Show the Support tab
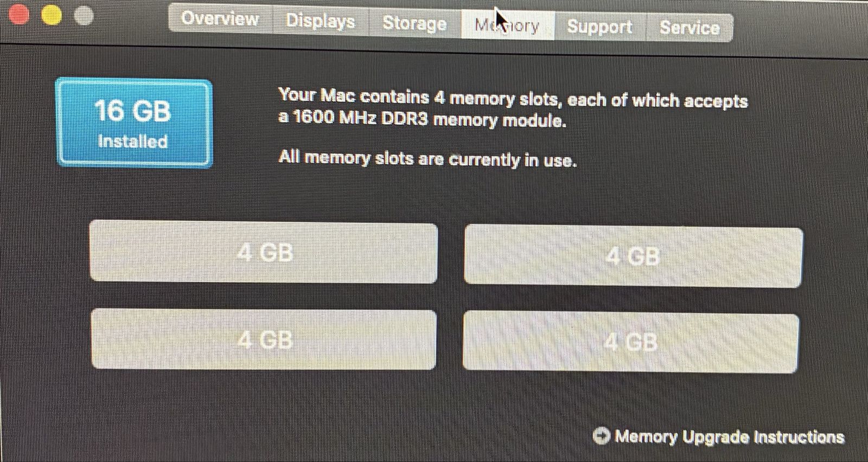The image size is (868, 462). point(599,27)
